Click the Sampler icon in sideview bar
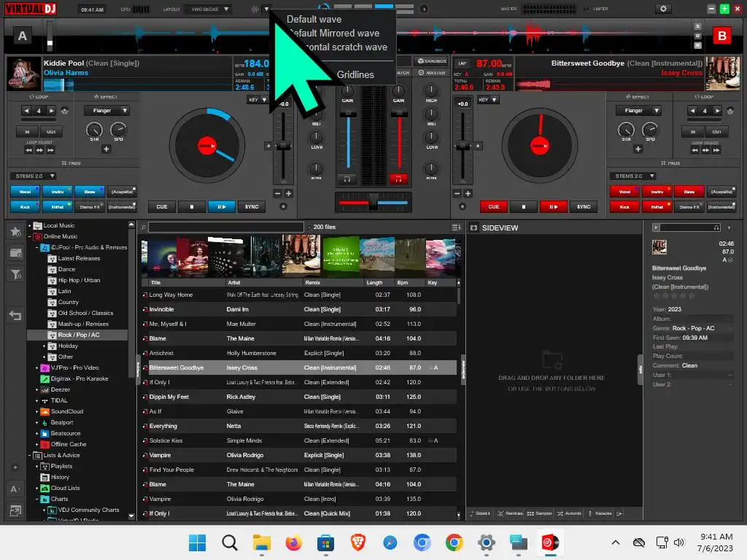 [x=540, y=513]
